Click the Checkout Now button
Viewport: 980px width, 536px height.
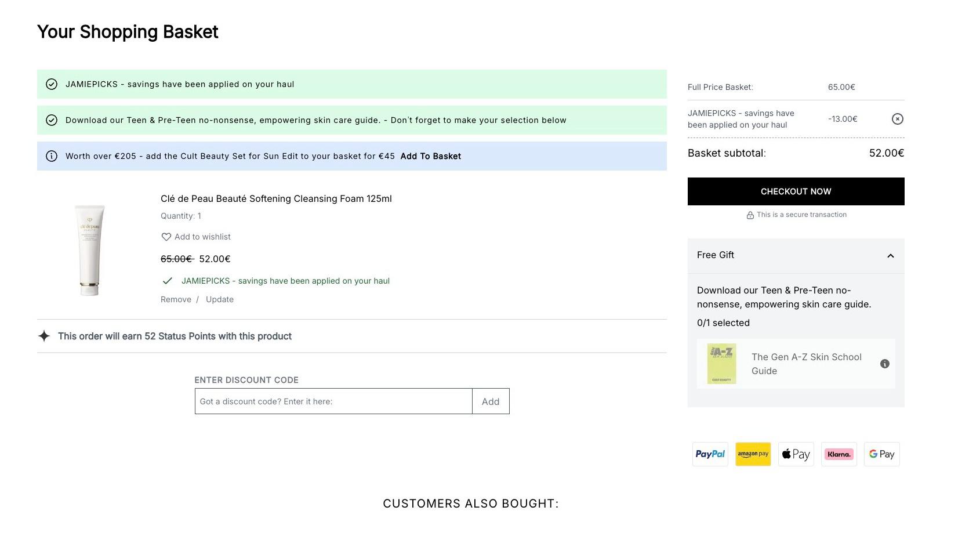[x=796, y=191]
